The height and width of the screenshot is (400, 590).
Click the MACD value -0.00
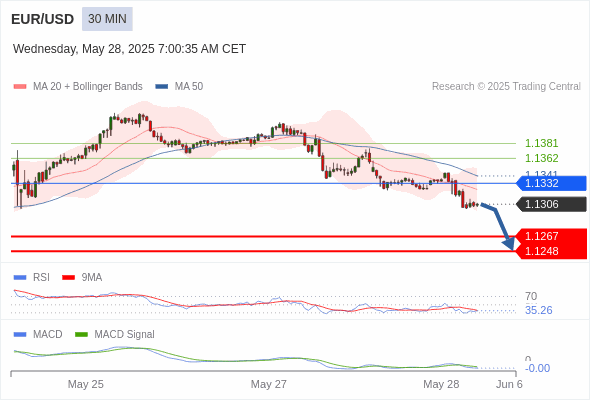point(537,368)
